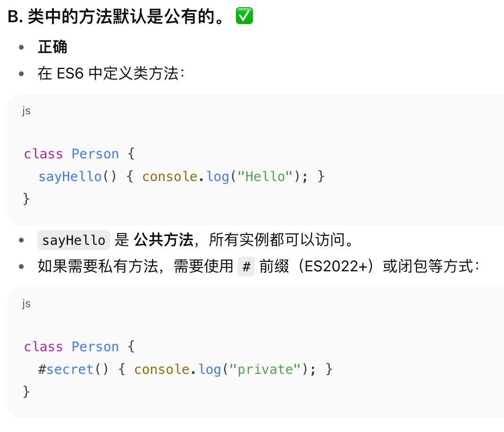Click 'Person' class name in first code block

coord(95,154)
